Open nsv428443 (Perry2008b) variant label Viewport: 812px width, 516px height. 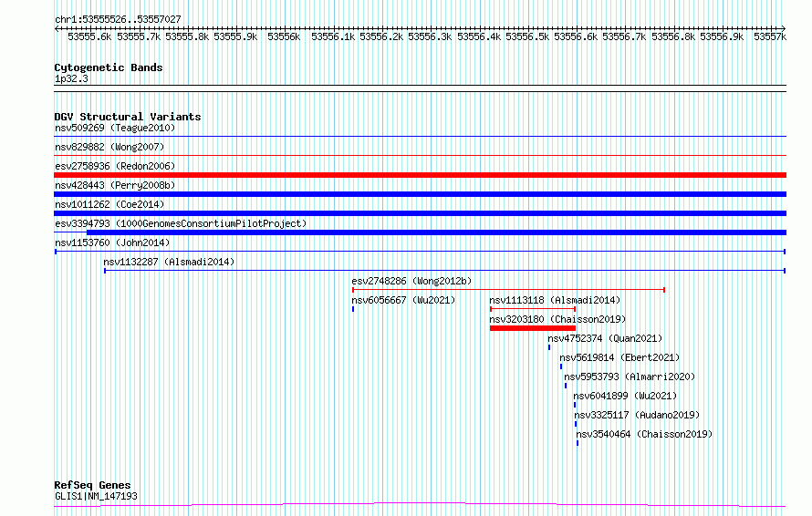coord(115,185)
